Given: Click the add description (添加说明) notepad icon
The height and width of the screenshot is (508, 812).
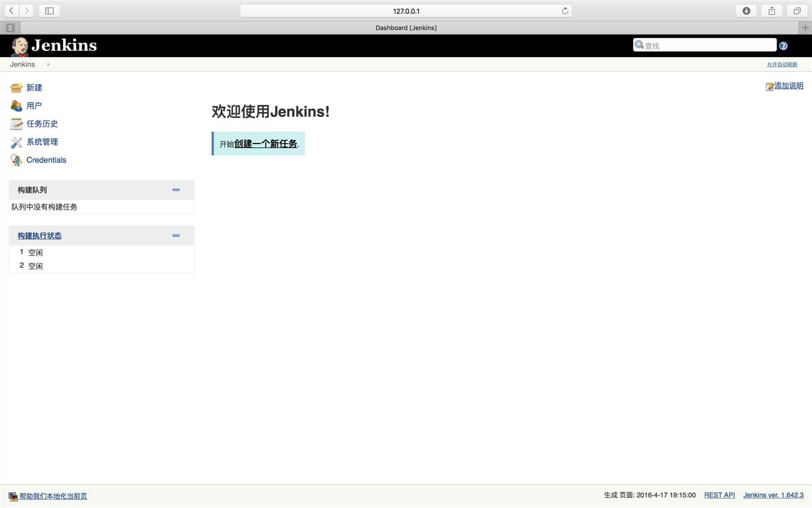Looking at the screenshot, I should [x=770, y=86].
